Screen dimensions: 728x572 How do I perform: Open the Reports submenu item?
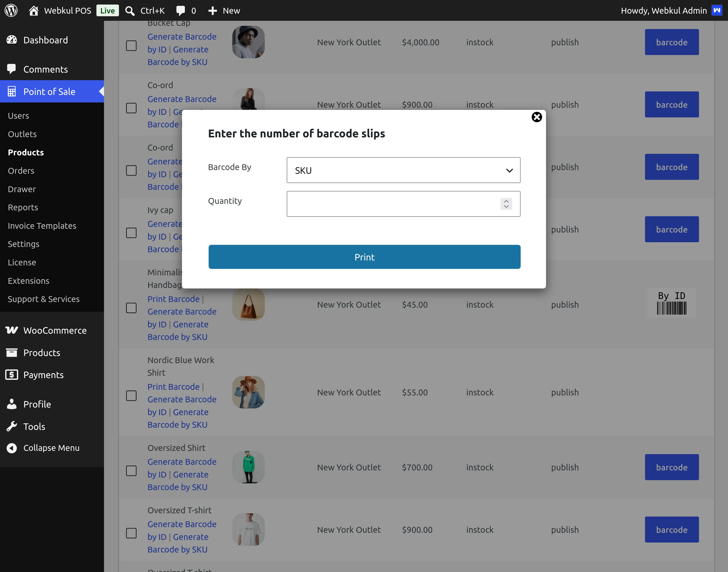point(23,207)
